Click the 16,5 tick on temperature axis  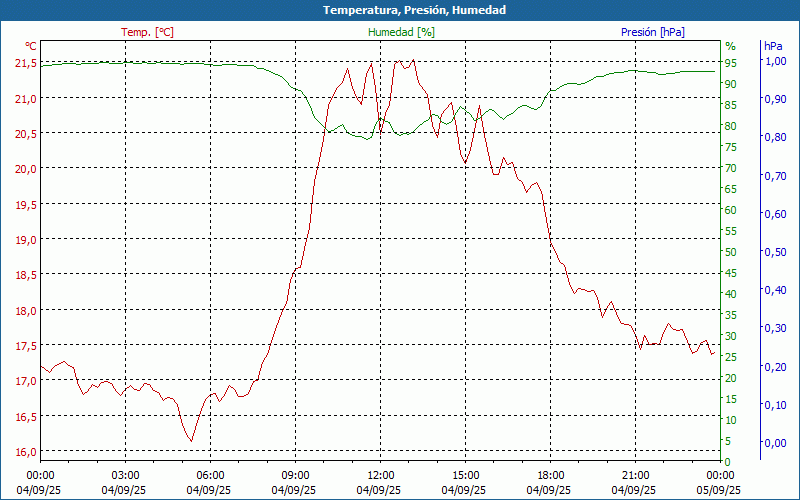click(27, 417)
